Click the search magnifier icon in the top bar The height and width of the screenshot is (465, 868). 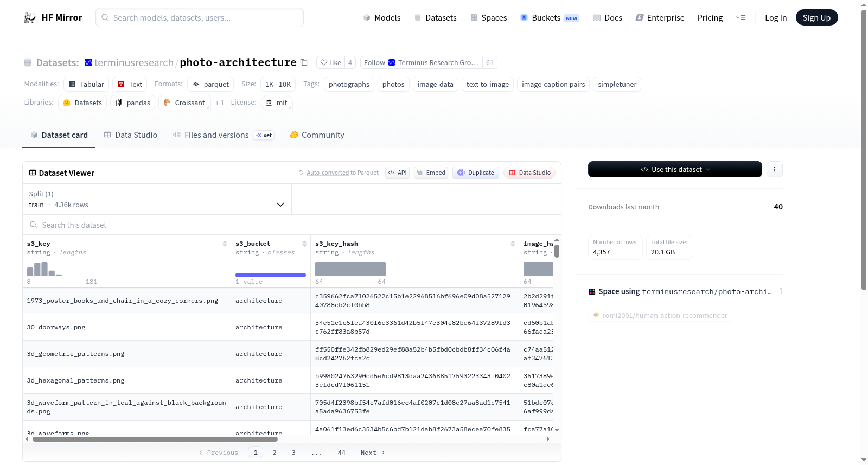105,18
